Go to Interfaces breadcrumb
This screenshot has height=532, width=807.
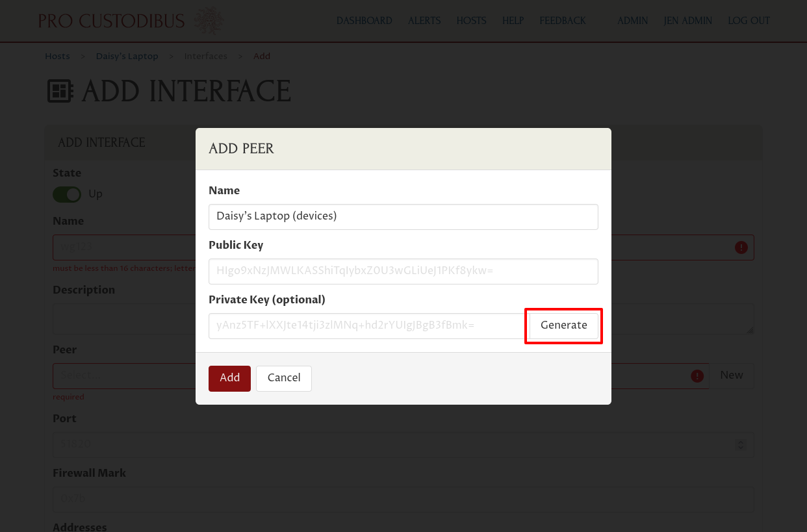pyautogui.click(x=206, y=57)
